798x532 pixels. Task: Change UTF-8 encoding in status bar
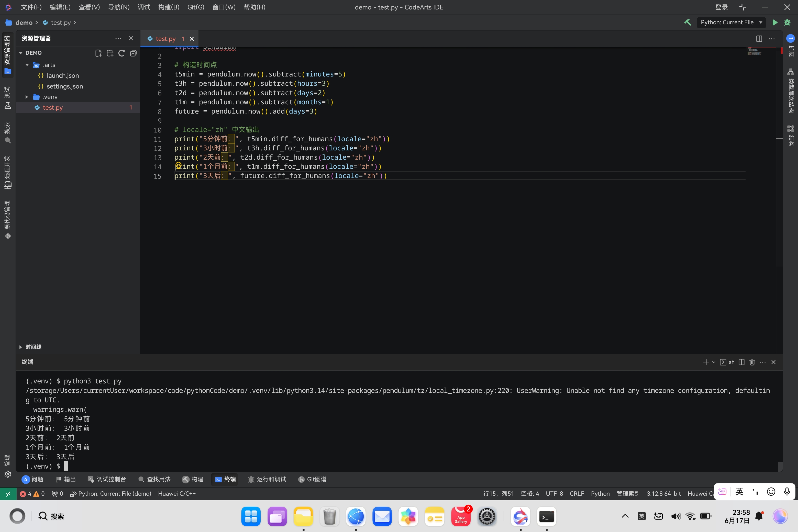(555, 494)
